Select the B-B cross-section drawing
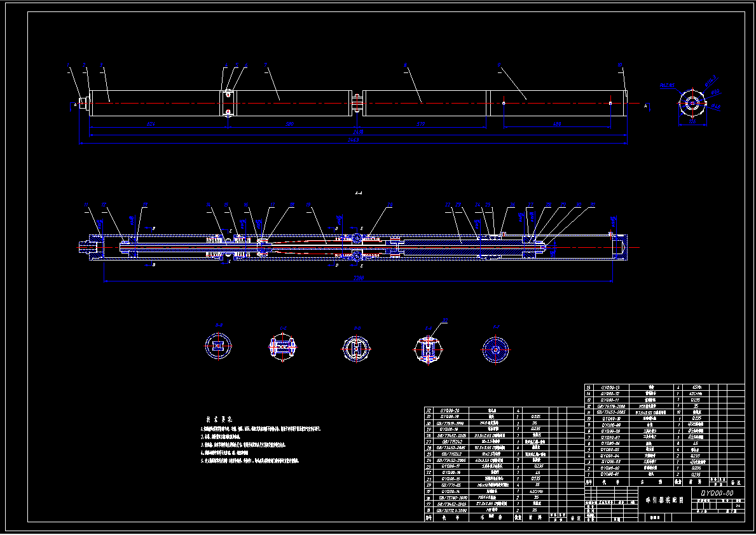 (x=219, y=346)
